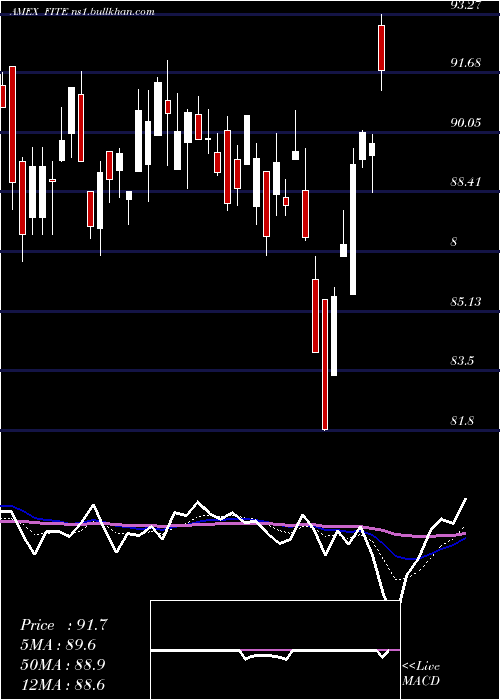Select the 85.13 price axis label
The width and height of the screenshot is (500, 700).
[466, 302]
